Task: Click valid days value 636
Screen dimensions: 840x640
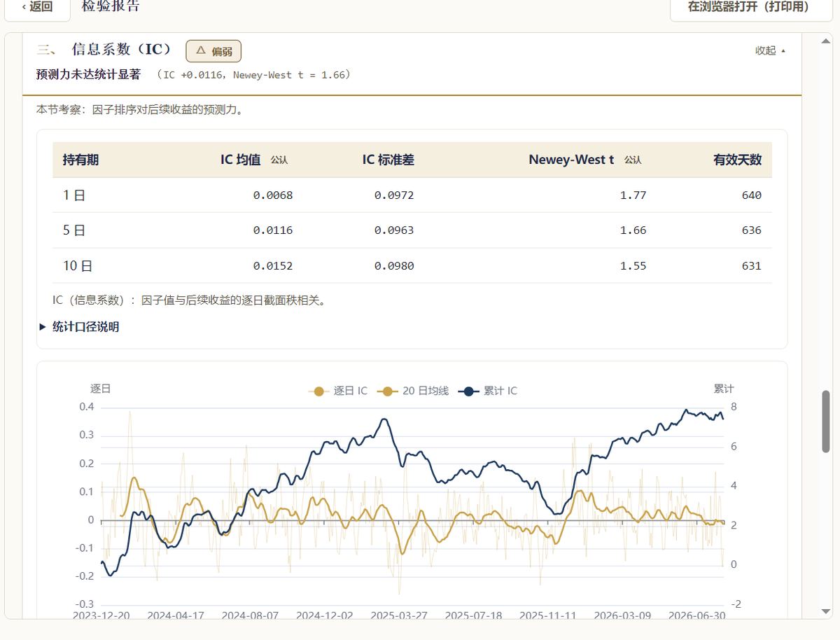Action: (x=751, y=230)
